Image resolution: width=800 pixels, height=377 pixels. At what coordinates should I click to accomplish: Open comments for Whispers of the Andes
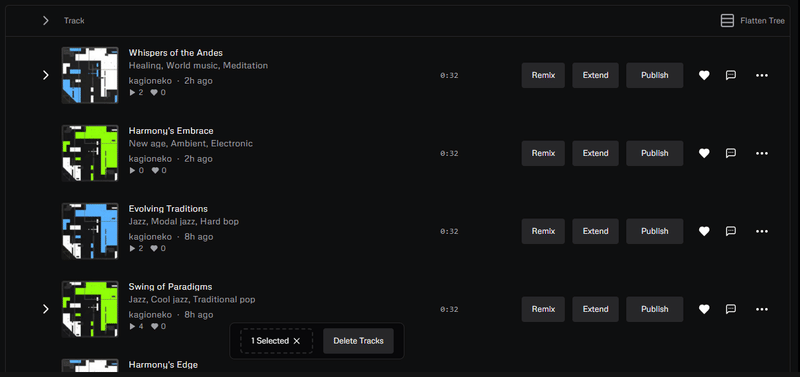(731, 76)
